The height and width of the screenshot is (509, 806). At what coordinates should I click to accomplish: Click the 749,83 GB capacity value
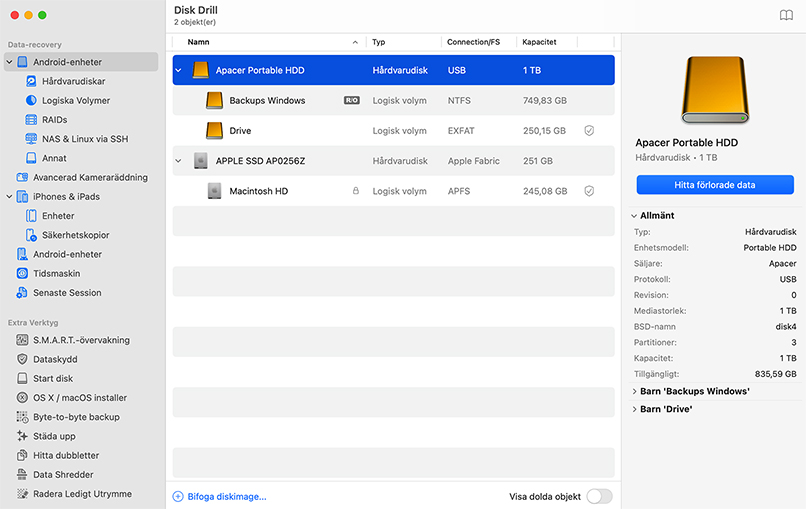tap(545, 100)
